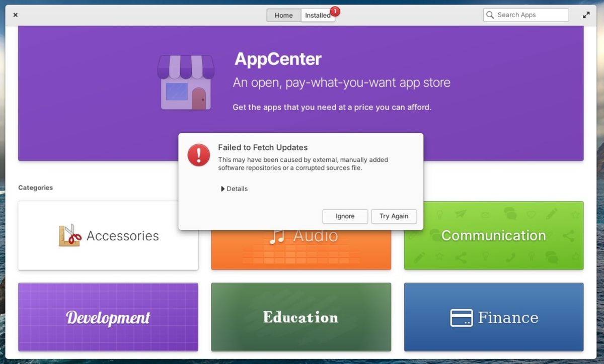Switch to the Home tab
The width and height of the screenshot is (604, 364).
click(283, 15)
